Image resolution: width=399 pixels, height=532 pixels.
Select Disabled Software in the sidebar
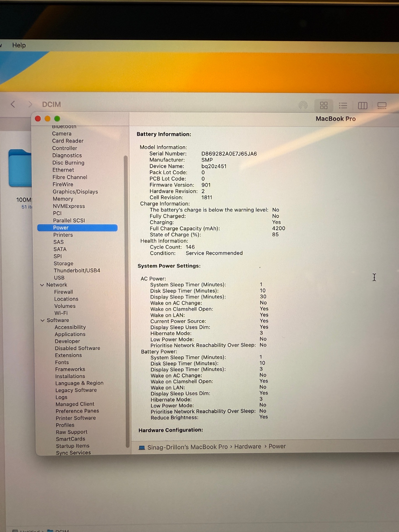(x=78, y=348)
